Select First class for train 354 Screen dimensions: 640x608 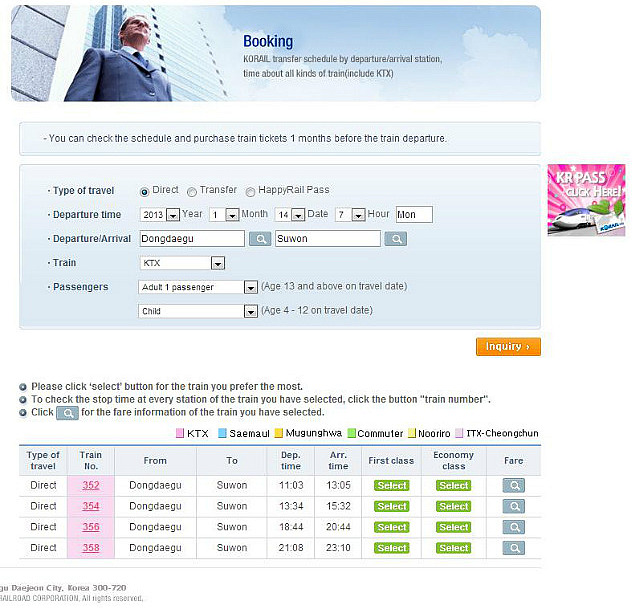391,506
